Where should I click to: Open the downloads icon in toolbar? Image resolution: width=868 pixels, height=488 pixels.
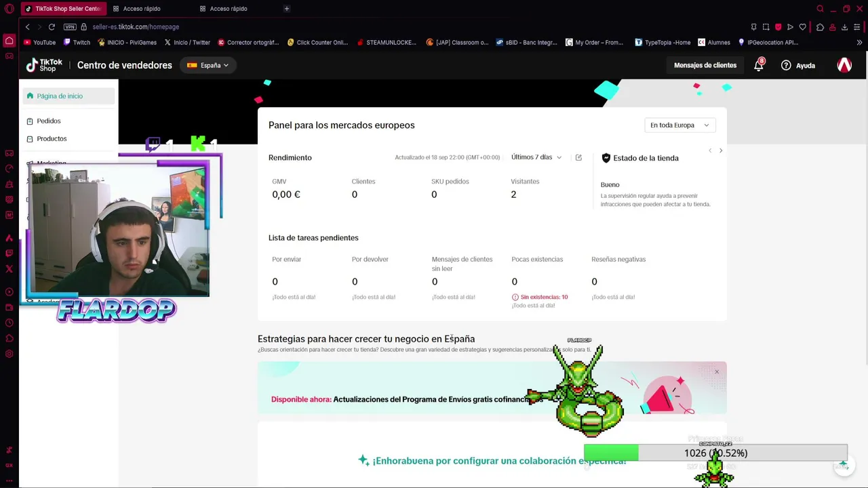click(x=844, y=26)
